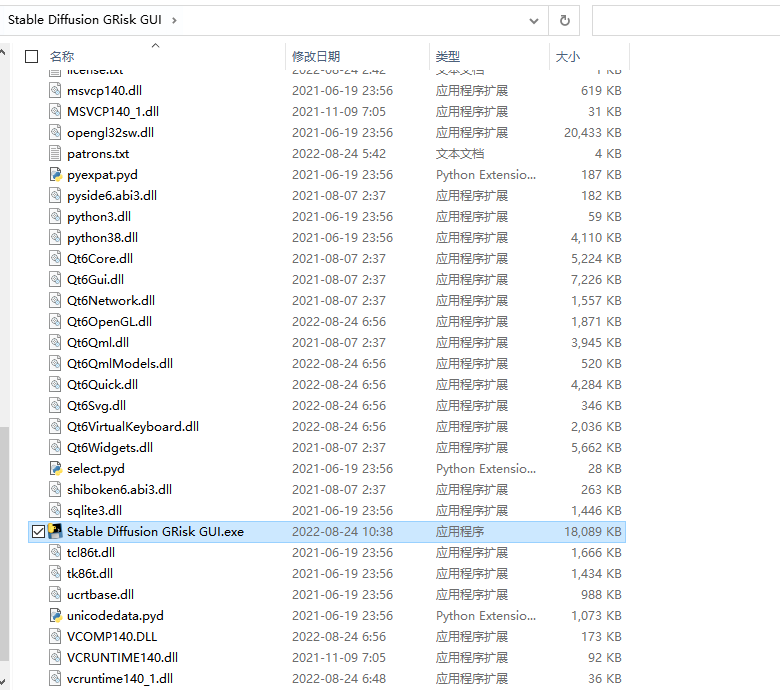The height and width of the screenshot is (698, 780).
Task: Open the address bar history dropdown
Action: 534,20
